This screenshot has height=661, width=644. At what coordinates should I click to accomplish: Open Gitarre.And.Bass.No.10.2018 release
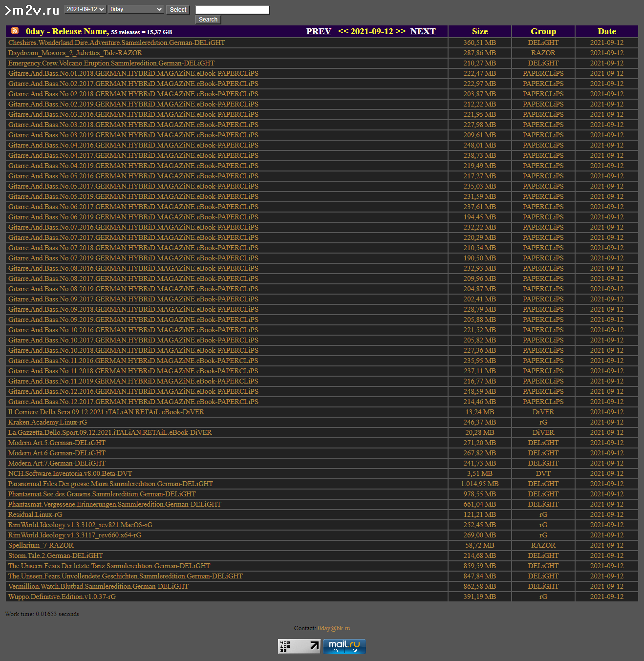[133, 350]
